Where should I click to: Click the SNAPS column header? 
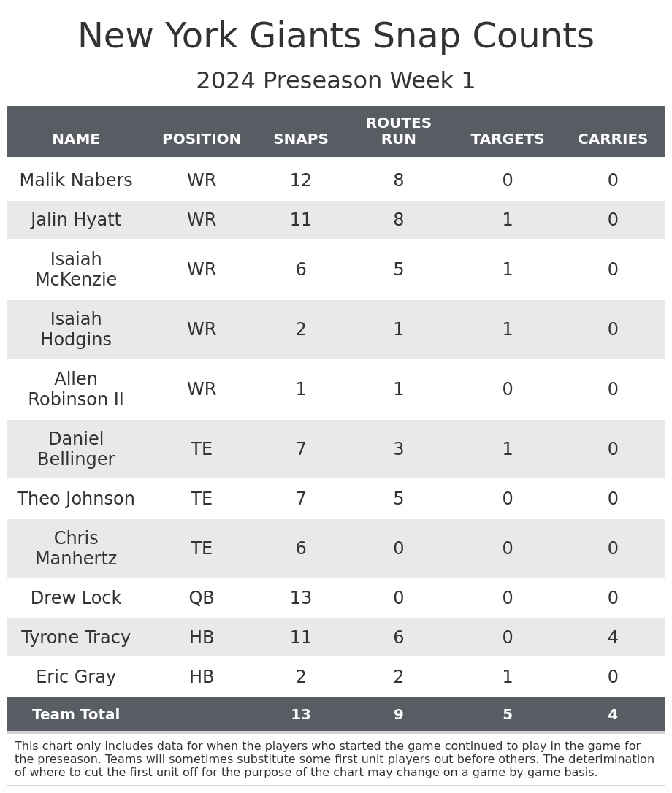301,139
